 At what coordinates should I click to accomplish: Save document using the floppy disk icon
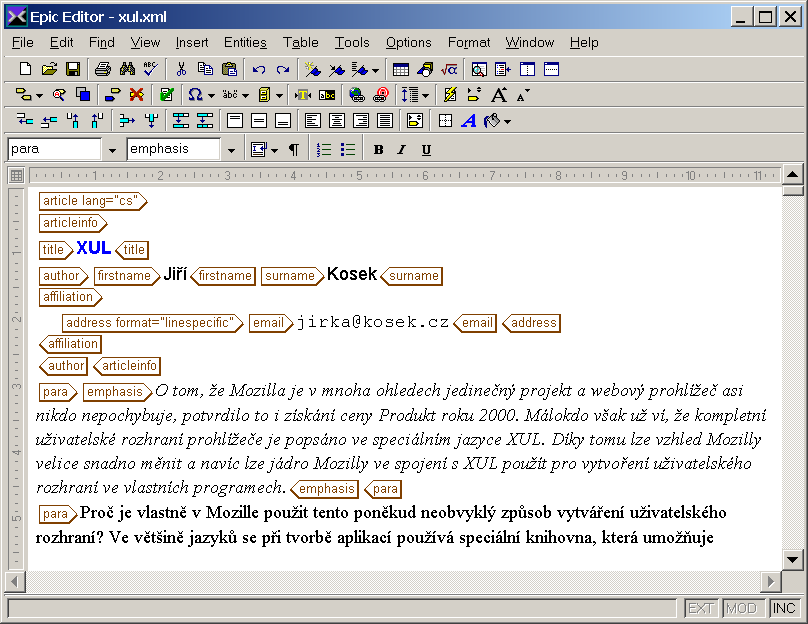point(73,69)
